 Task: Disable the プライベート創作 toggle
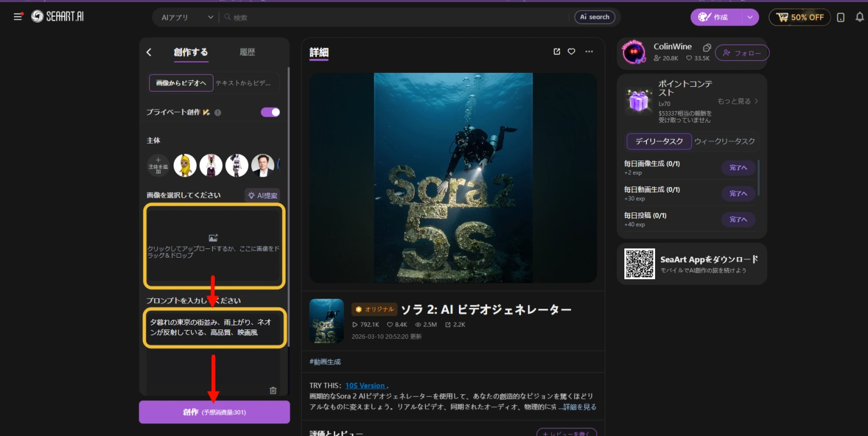270,112
